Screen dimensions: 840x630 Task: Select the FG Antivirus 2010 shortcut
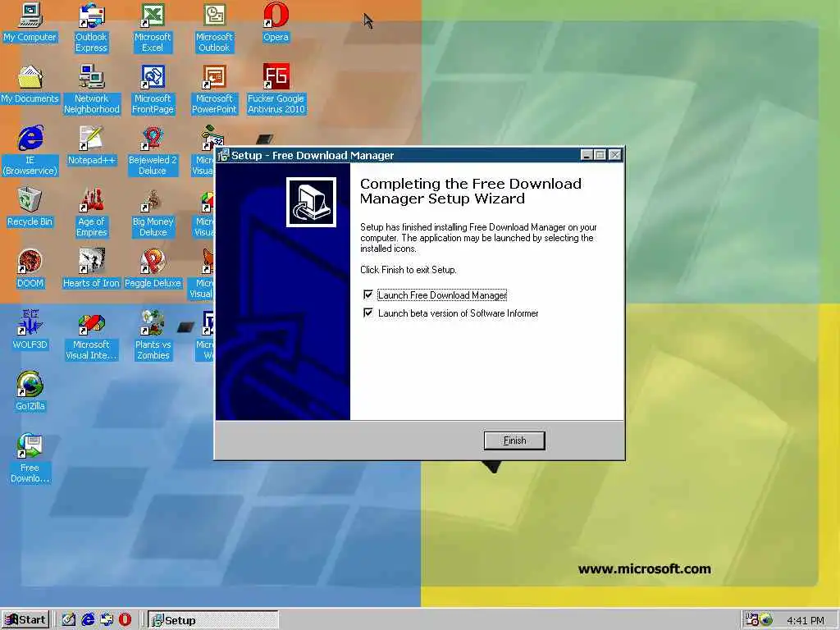[276, 89]
